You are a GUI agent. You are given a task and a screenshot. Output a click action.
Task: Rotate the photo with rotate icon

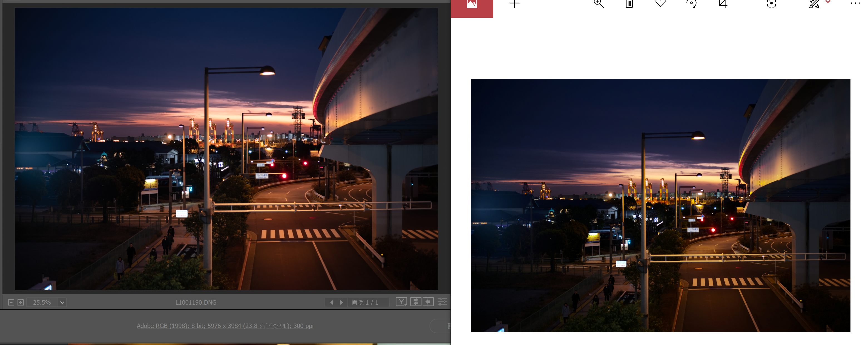point(691,4)
